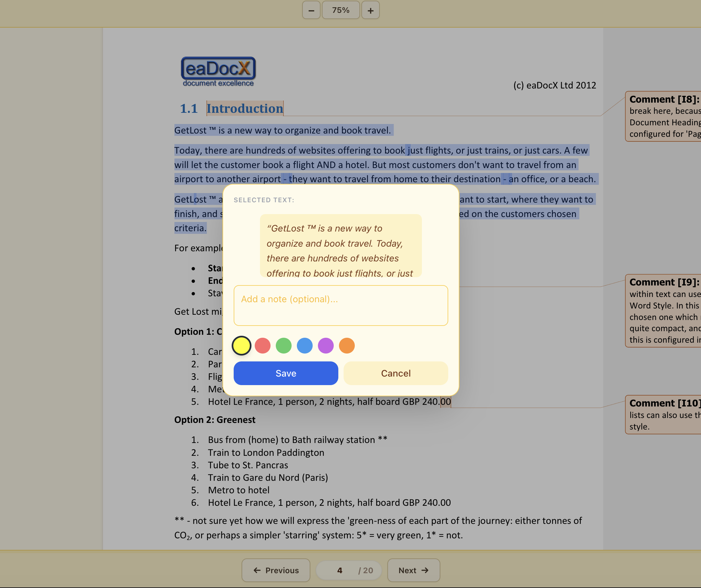Go to the Next page

pyautogui.click(x=414, y=570)
